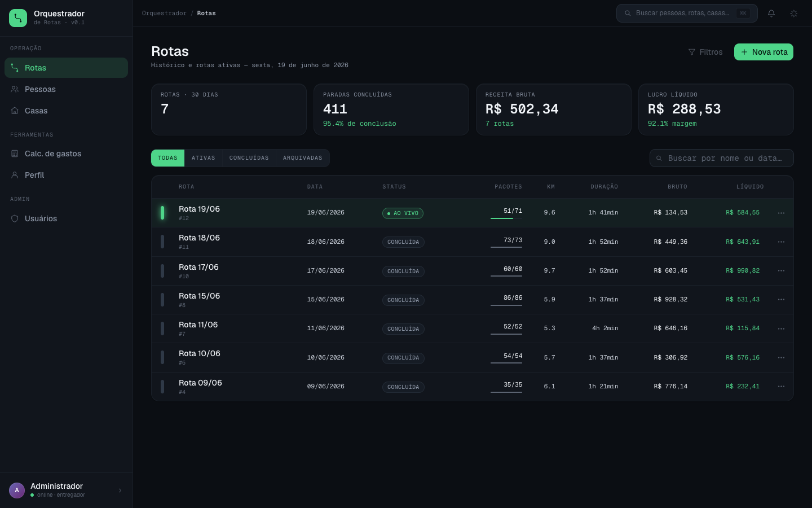Open more options for Rota 15/06
This screenshot has height=508, width=812.
781,299
